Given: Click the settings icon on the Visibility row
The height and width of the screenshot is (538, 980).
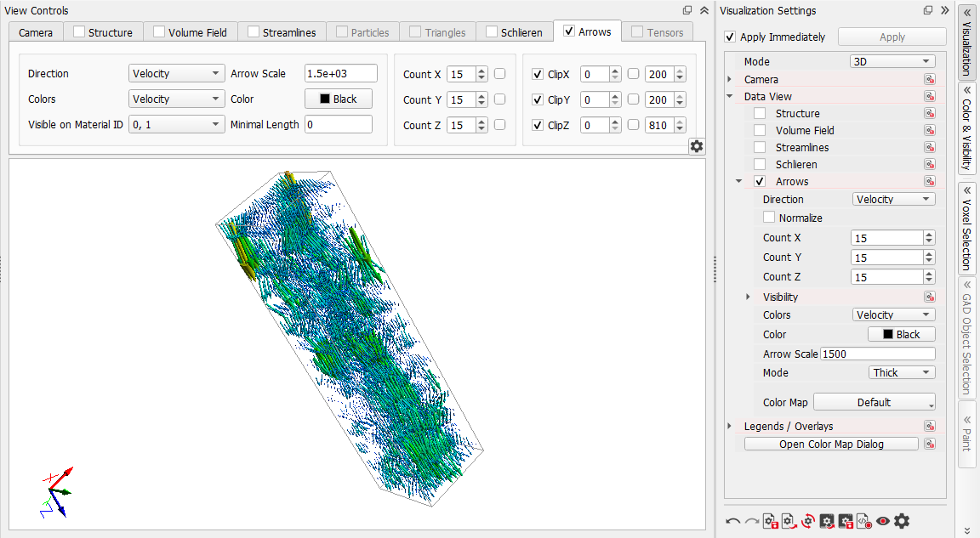Looking at the screenshot, I should click(930, 297).
